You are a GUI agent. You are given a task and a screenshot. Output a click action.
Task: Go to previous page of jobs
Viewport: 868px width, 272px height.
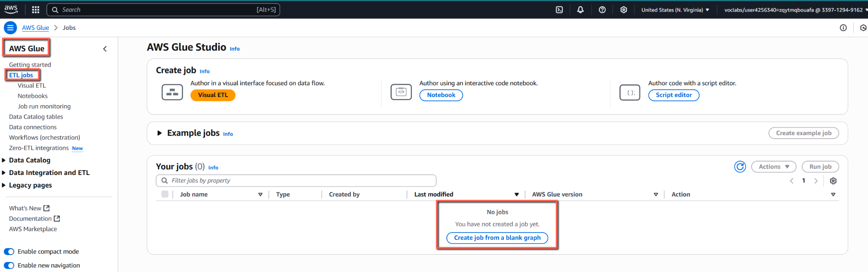(x=792, y=181)
